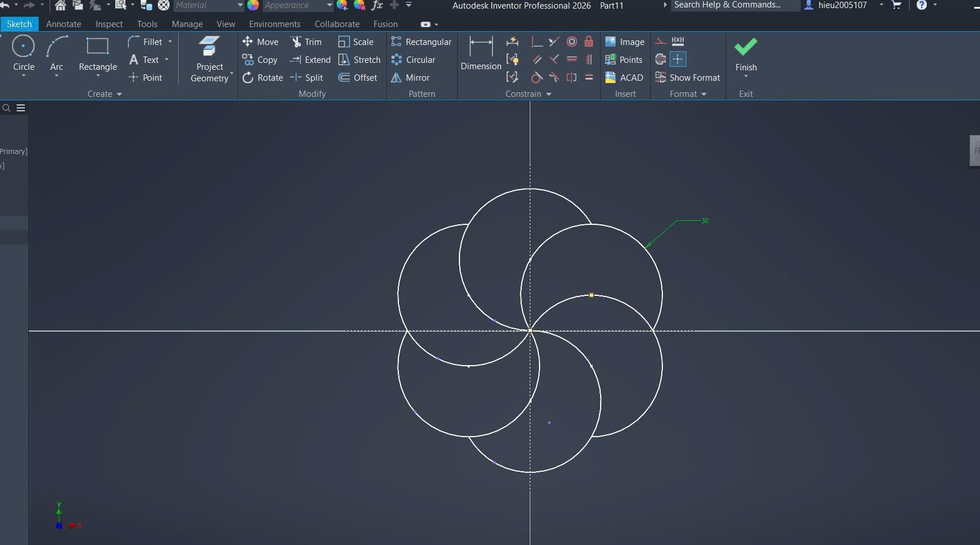
Task: Select the Circle sketch tool
Action: [x=23, y=47]
